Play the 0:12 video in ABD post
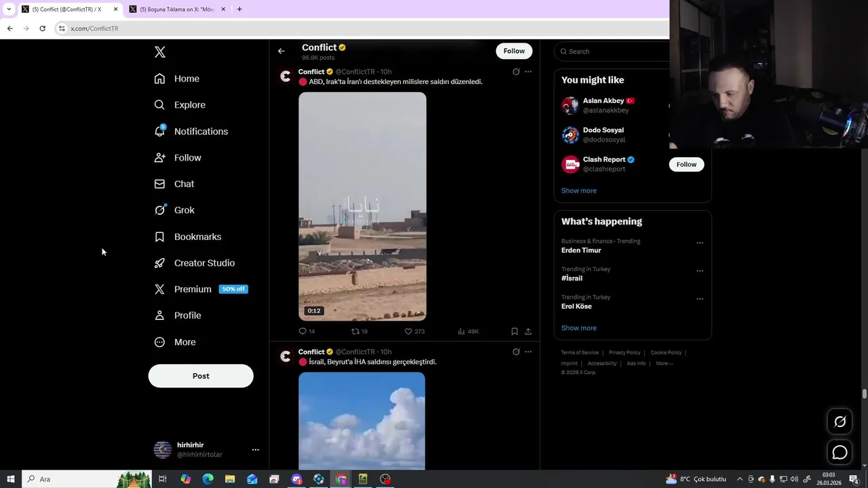 (362, 207)
